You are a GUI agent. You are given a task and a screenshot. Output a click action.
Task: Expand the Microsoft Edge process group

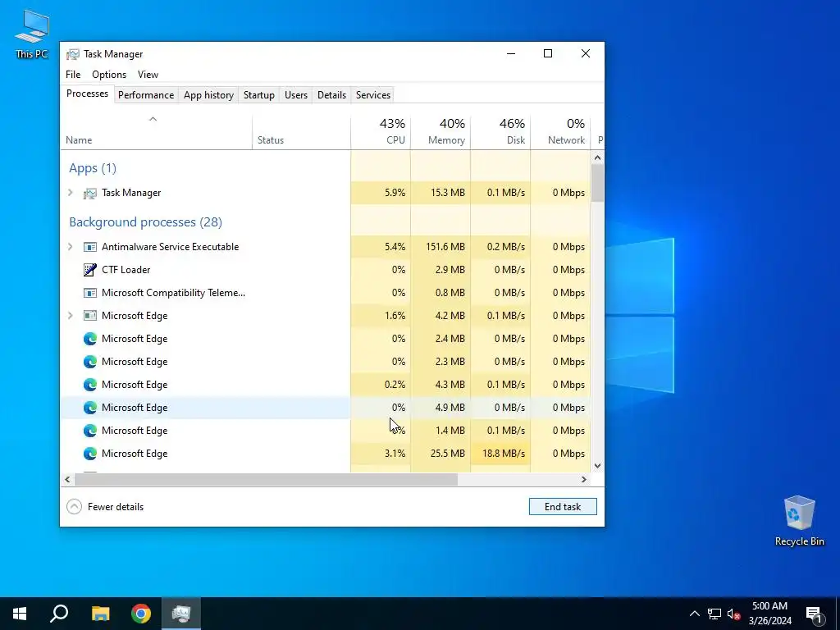click(71, 316)
